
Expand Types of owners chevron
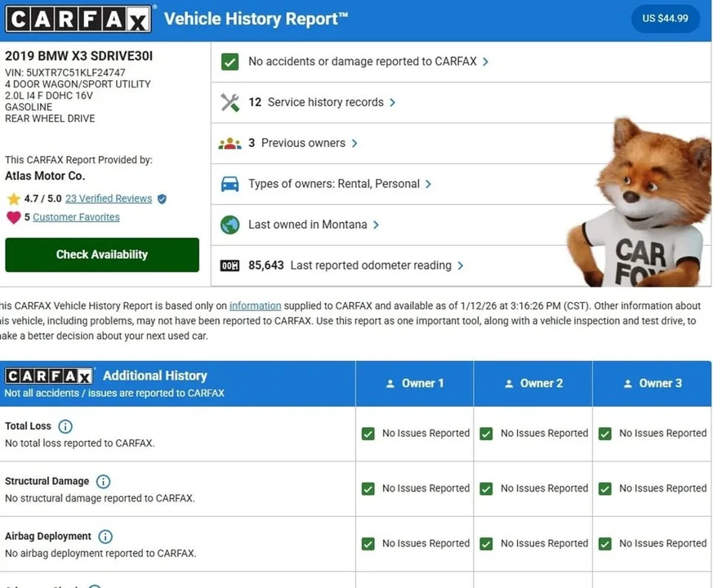pyautogui.click(x=428, y=184)
